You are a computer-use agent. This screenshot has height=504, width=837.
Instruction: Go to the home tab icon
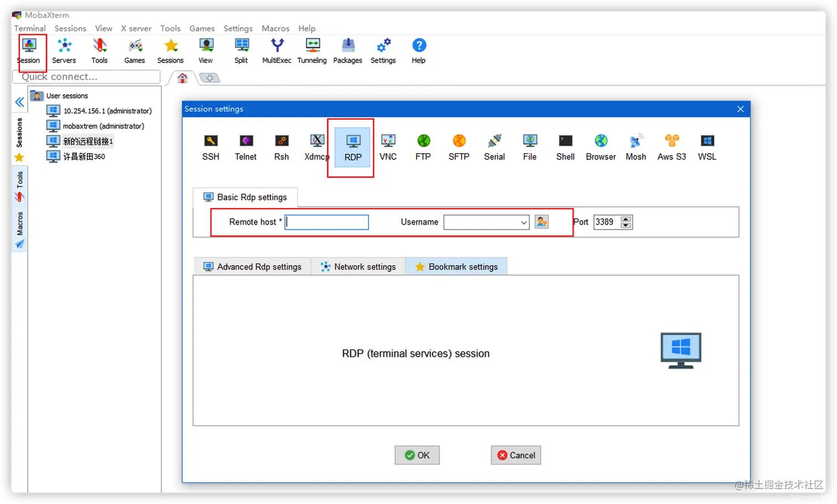[x=182, y=78]
